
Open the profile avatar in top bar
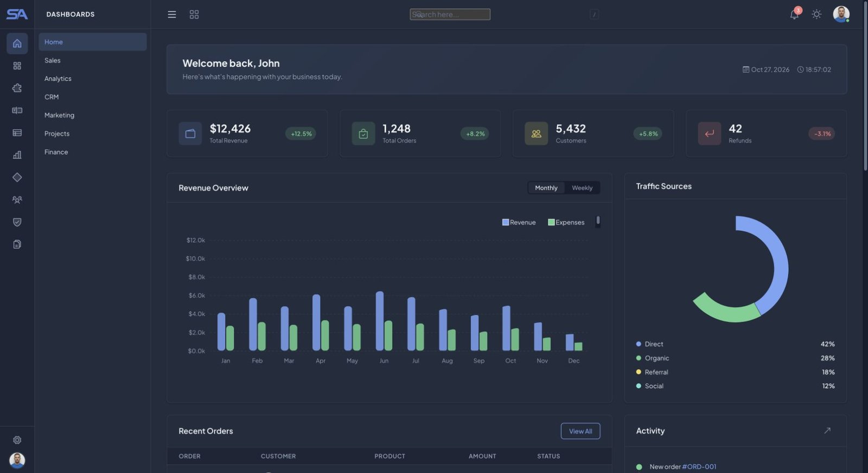[841, 14]
